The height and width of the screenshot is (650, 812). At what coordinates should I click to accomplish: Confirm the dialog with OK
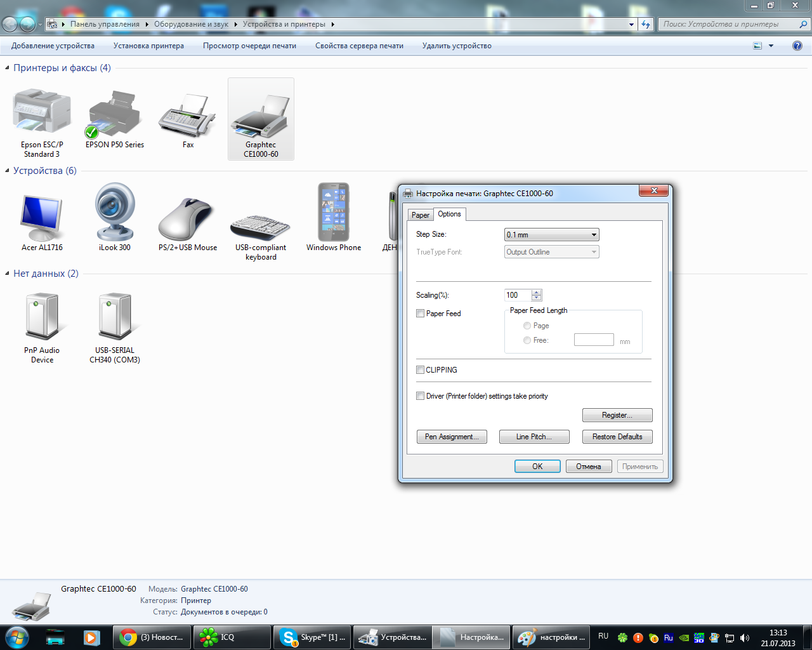click(537, 467)
